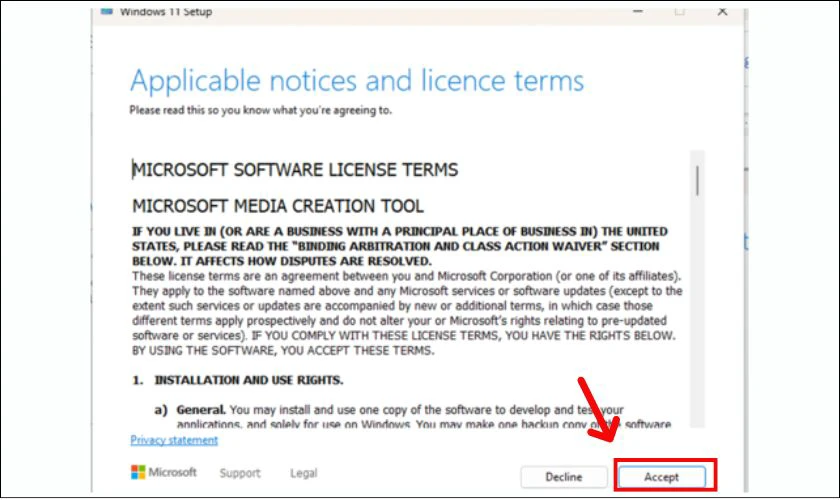
Task: Maximize the Windows 11 Setup window
Action: (x=679, y=11)
